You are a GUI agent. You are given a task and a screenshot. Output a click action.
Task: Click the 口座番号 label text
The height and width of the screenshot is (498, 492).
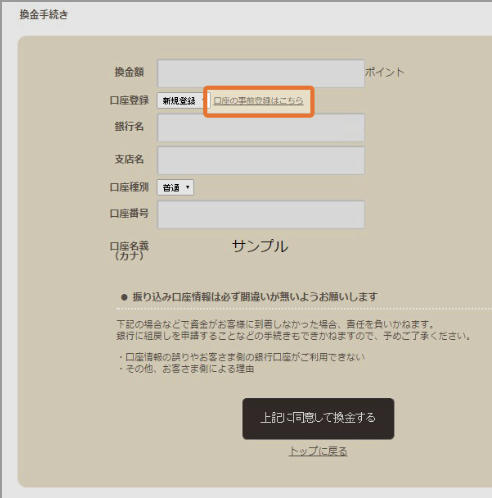tap(129, 213)
